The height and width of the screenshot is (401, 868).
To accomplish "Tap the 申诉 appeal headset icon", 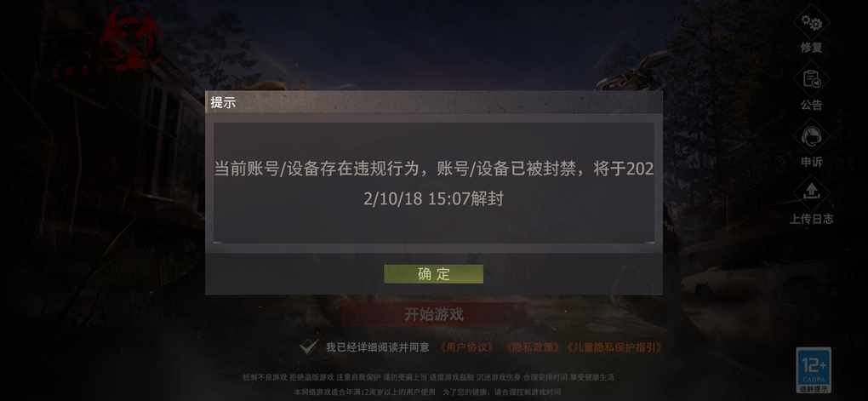I will [812, 136].
